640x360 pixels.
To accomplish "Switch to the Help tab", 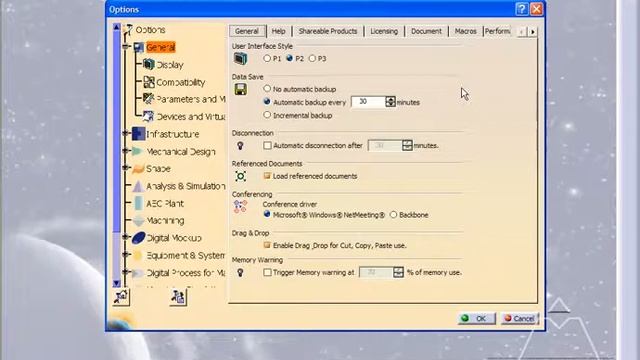I will (278, 31).
